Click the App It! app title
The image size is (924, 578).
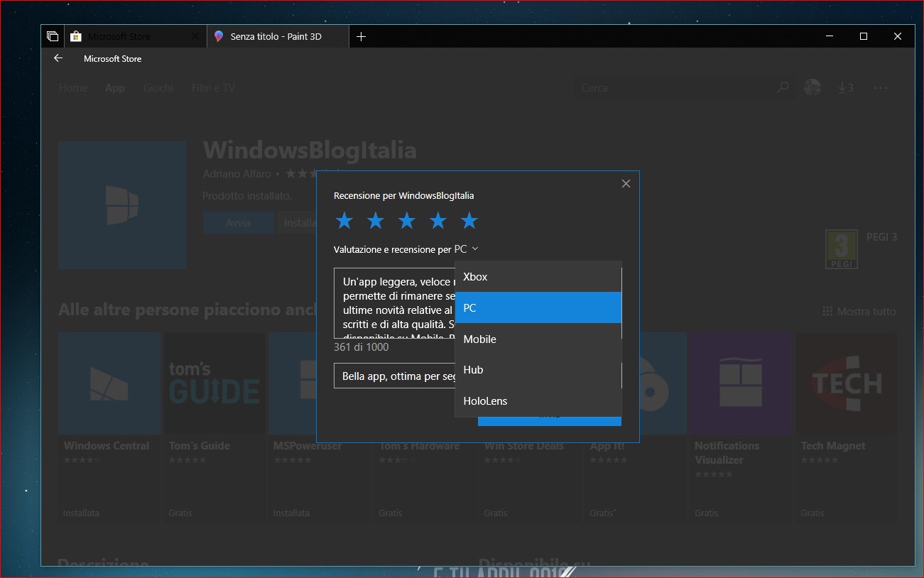pos(607,446)
